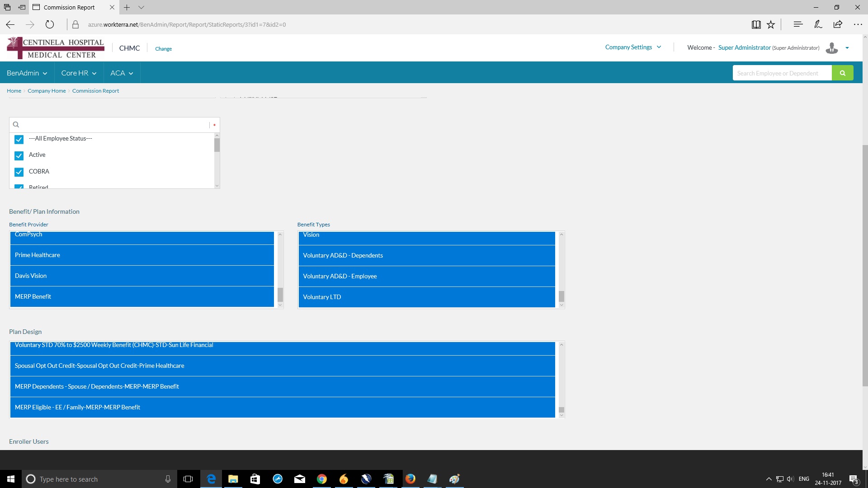The width and height of the screenshot is (868, 488).
Task: Click the Share page icon
Action: (838, 24)
